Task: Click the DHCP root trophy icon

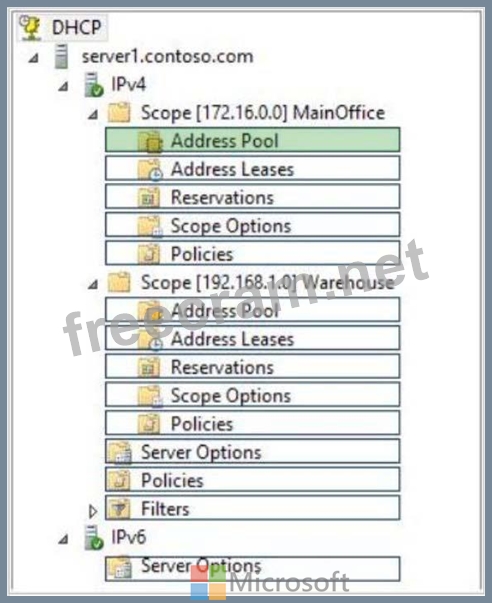Action: [x=30, y=27]
